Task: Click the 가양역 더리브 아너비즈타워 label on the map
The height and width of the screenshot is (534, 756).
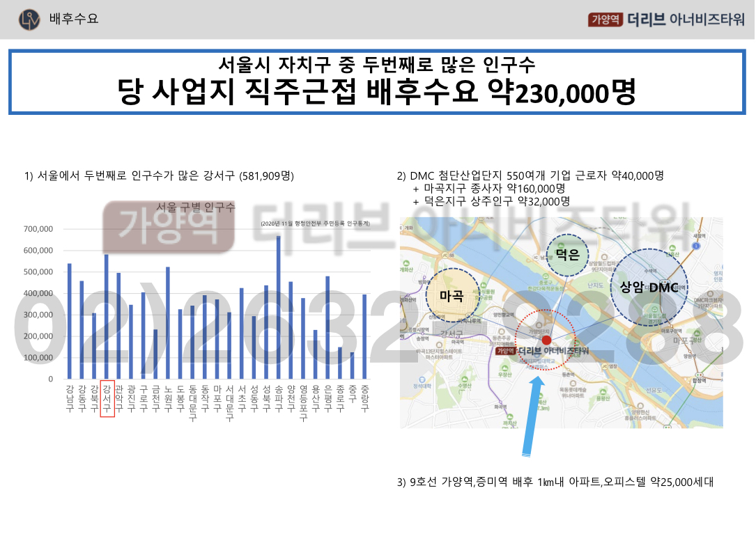Action: (542, 351)
